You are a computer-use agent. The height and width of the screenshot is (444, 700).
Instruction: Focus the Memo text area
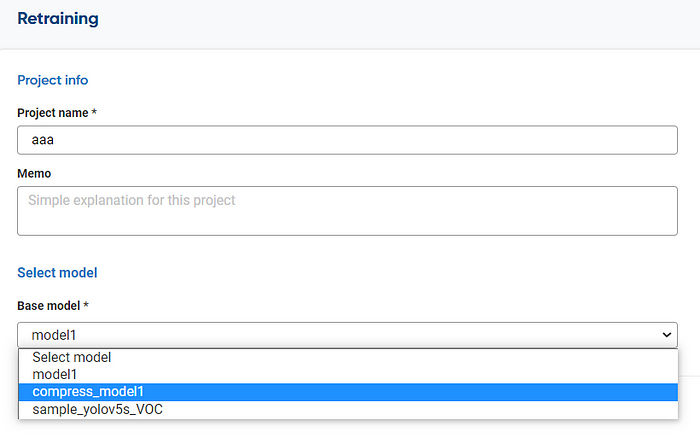coord(347,210)
